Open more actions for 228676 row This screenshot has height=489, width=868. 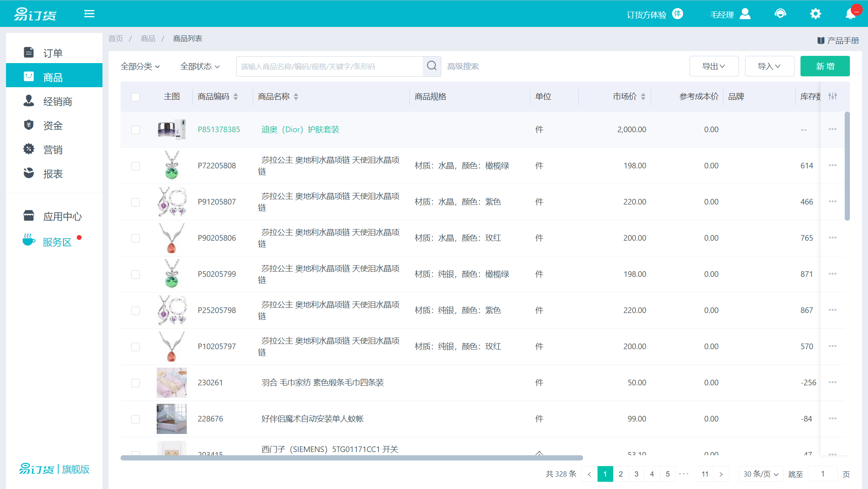click(833, 419)
